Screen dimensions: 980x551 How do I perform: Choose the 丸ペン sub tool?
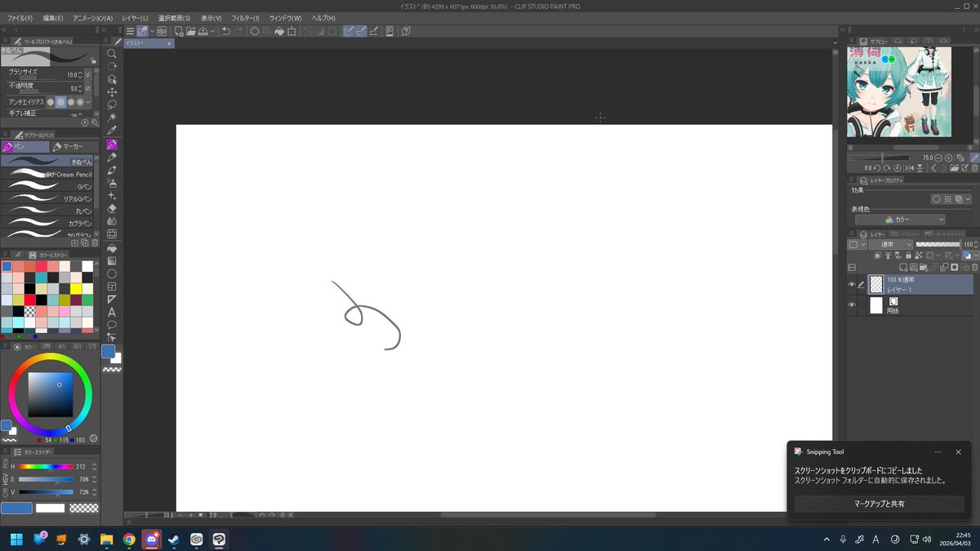pos(47,211)
